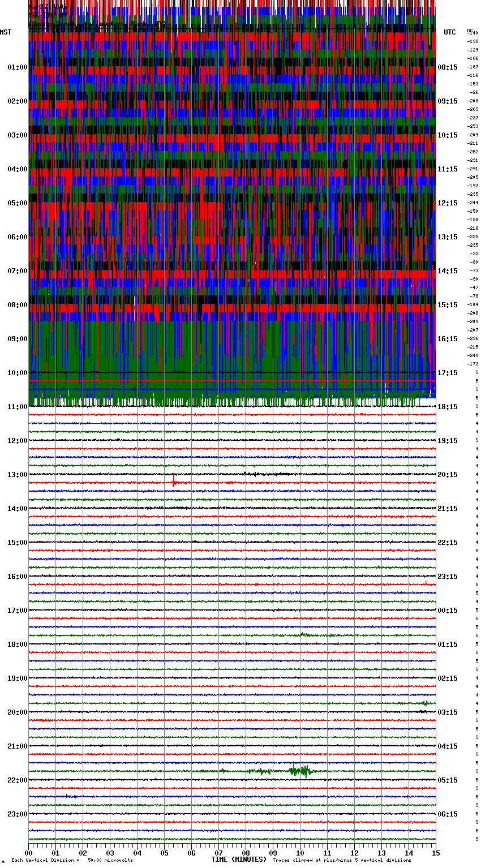Select the 07:00 MST time label
The width and height of the screenshot is (481, 868).
[18, 271]
